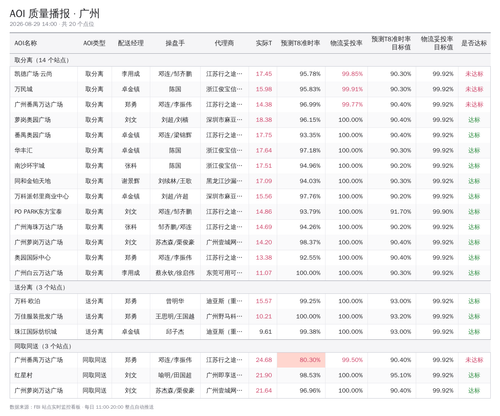The width and height of the screenshot is (500, 416).
Task: Click the AOI name 南沙环宇城
Action: pyautogui.click(x=29, y=166)
